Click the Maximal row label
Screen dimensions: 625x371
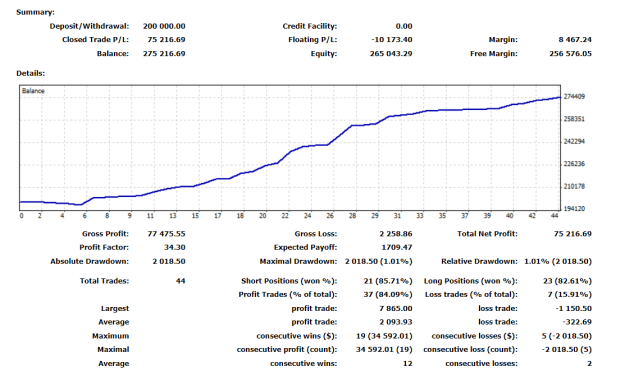[113, 349]
